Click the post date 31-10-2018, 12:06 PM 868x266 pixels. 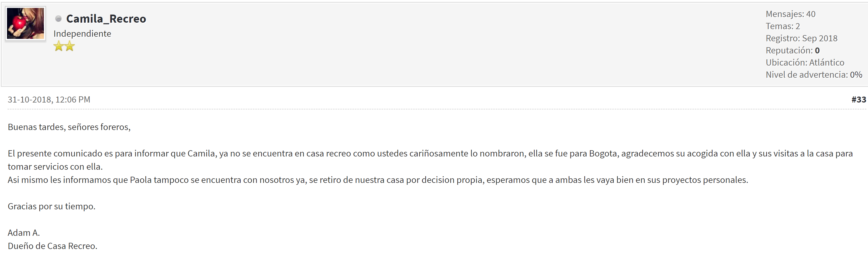pyautogui.click(x=49, y=100)
